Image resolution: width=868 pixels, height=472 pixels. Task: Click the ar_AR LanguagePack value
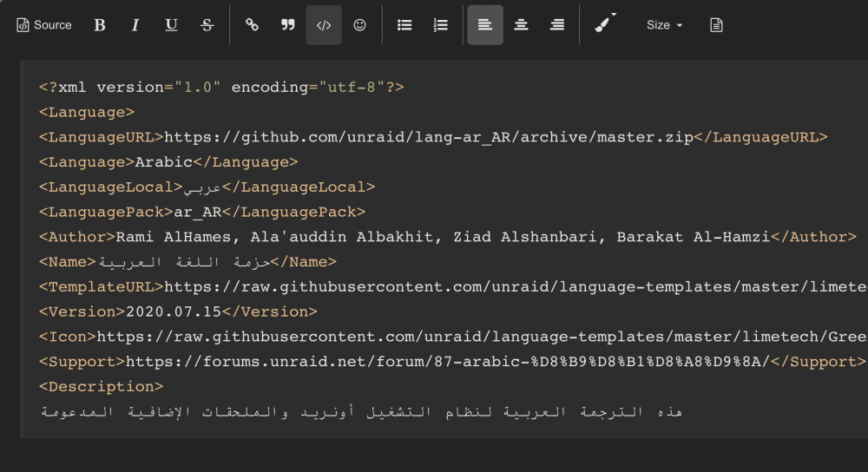pyautogui.click(x=198, y=213)
